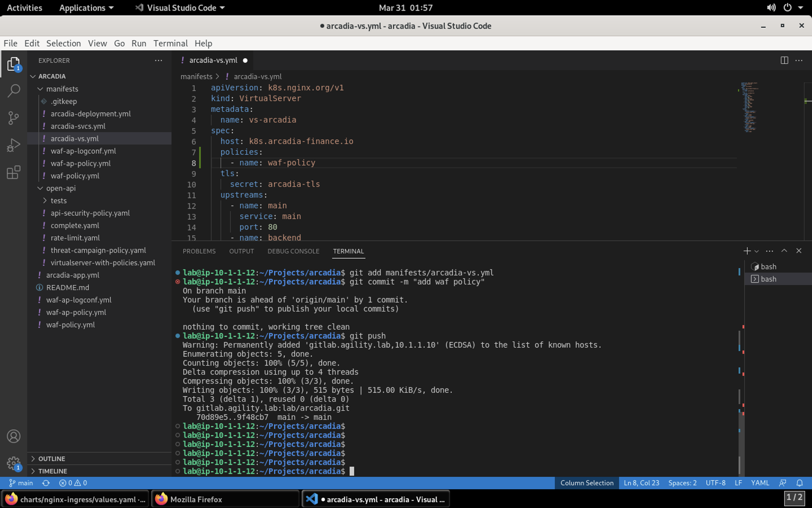
Task: Select the first bash terminal instance
Action: (778, 266)
